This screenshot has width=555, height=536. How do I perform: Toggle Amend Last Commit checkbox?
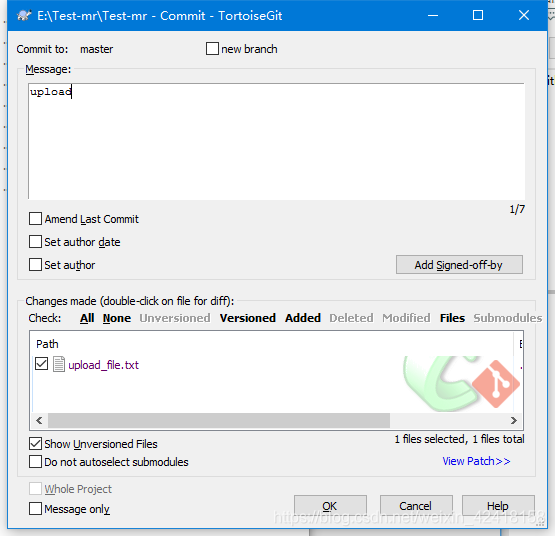pyautogui.click(x=35, y=219)
